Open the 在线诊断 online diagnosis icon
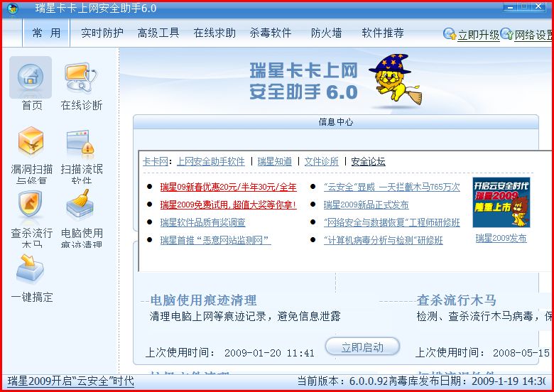 pos(81,77)
